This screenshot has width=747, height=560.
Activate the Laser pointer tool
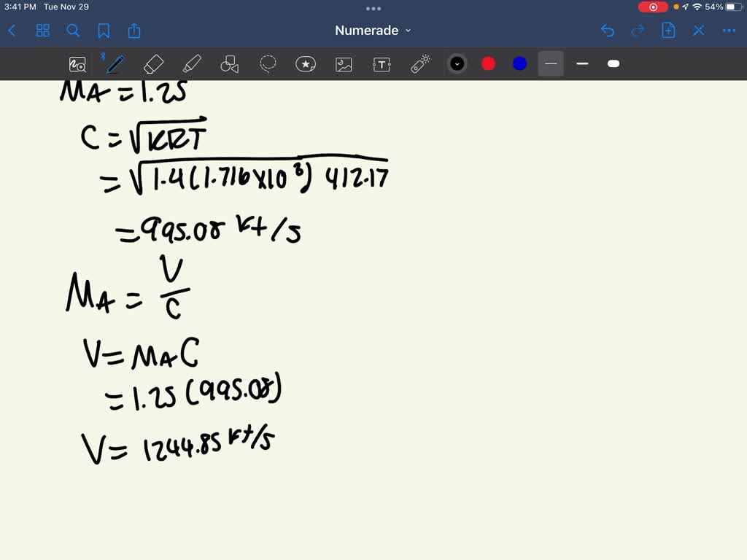[x=420, y=64]
